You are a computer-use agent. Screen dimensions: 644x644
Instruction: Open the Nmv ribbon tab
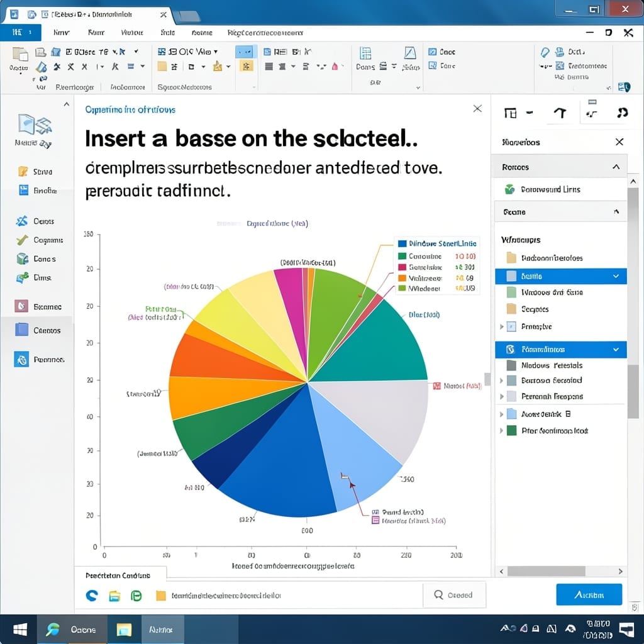[61, 33]
